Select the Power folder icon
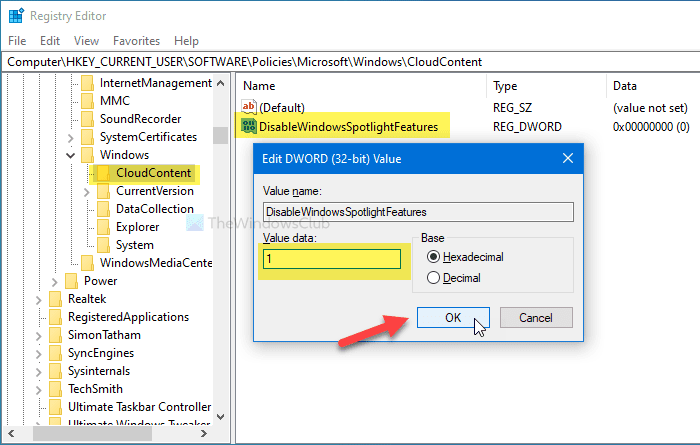The image size is (700, 445). click(x=71, y=281)
